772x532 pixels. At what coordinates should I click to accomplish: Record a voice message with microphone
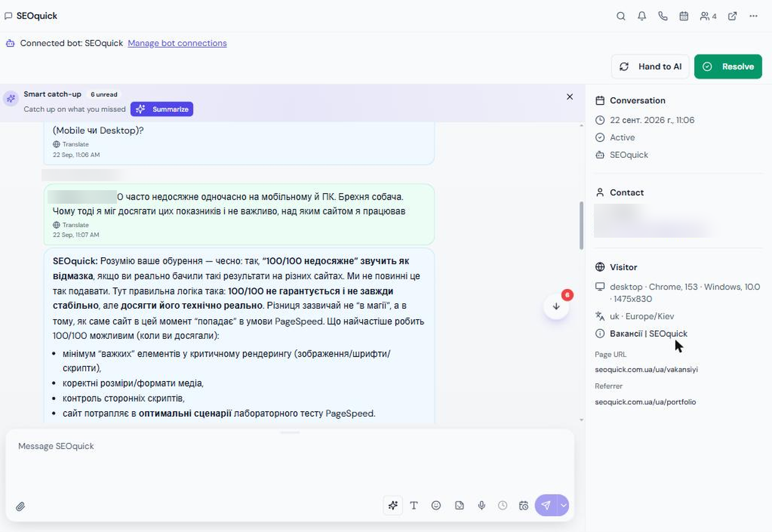pyautogui.click(x=481, y=505)
